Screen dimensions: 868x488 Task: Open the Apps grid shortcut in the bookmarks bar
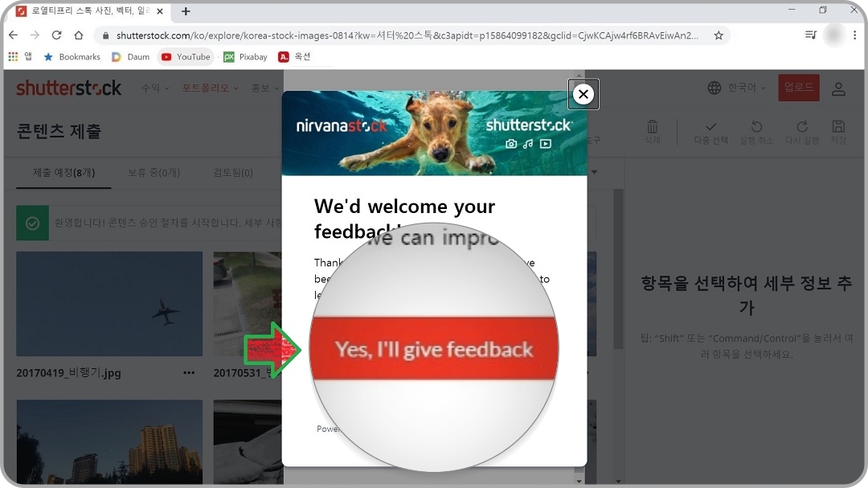click(13, 56)
